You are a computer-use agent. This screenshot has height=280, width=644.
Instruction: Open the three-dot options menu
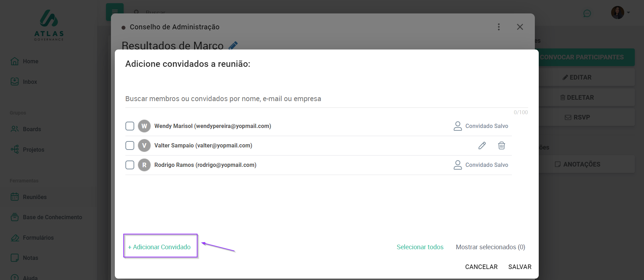(x=498, y=27)
